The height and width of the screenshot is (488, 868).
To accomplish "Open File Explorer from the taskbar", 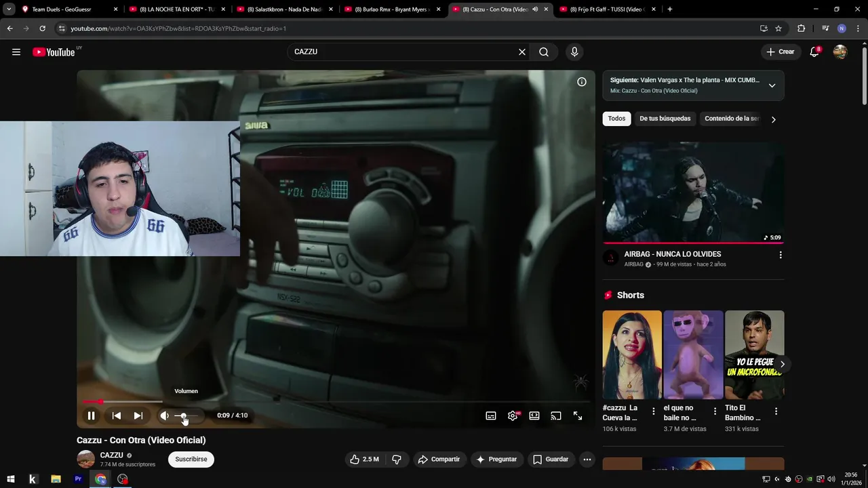I will pos(56,479).
